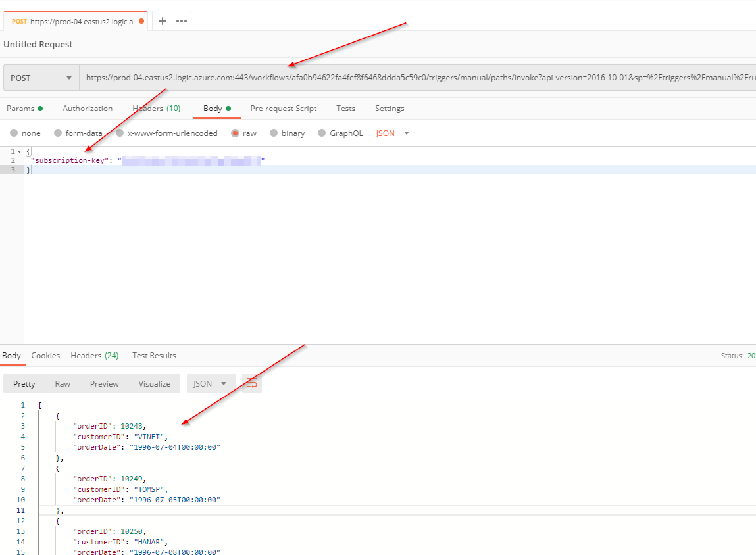Choose the x-www-form-urlencoded radio option
756x555 pixels.
point(120,133)
